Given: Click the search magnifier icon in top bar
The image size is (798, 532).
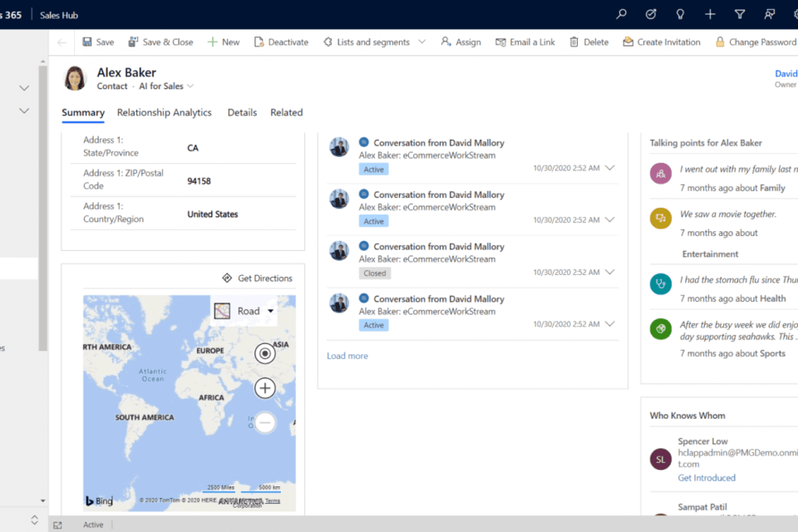Looking at the screenshot, I should pos(621,14).
